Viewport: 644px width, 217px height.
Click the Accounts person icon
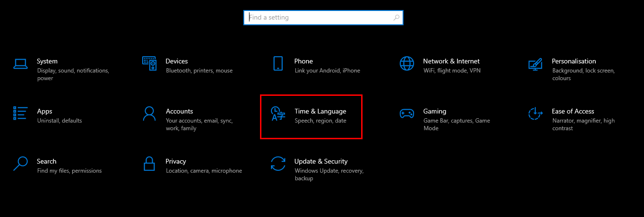[x=149, y=114]
